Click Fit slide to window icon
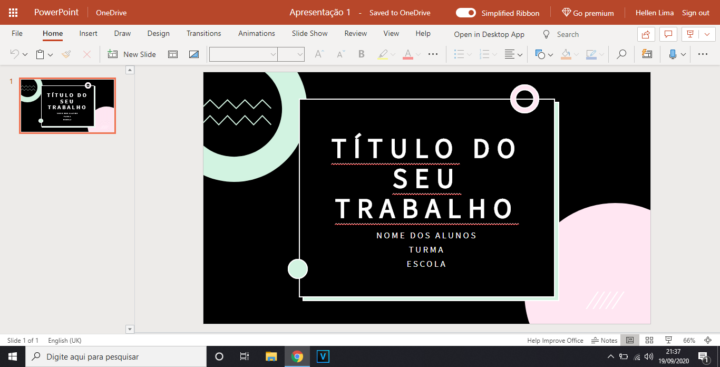This screenshot has height=367, width=720. [x=708, y=340]
